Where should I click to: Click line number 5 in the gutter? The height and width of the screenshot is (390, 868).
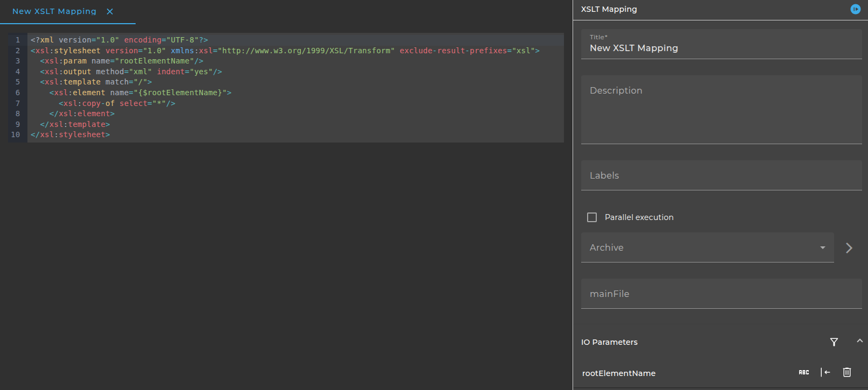click(x=17, y=82)
